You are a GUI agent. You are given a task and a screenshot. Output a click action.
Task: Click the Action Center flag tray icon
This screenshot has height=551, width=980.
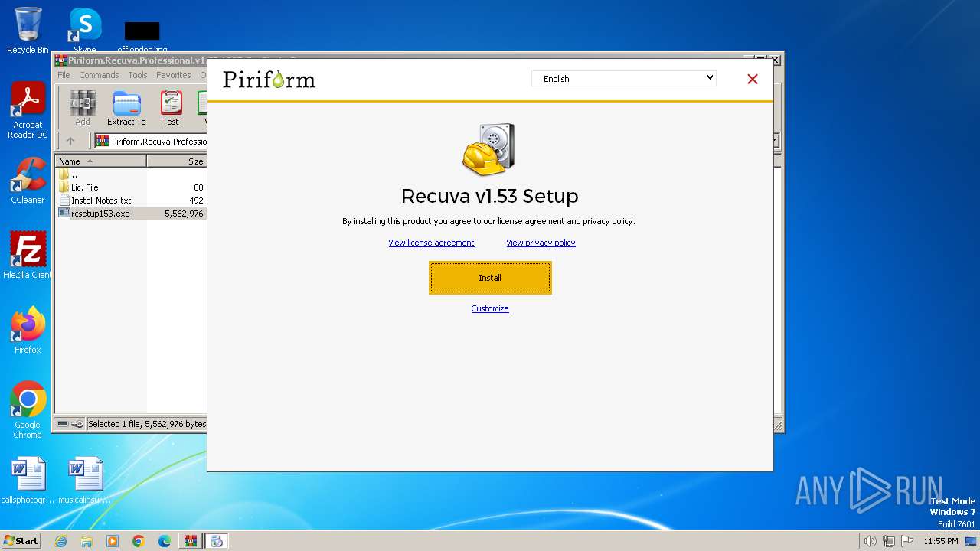tap(906, 541)
